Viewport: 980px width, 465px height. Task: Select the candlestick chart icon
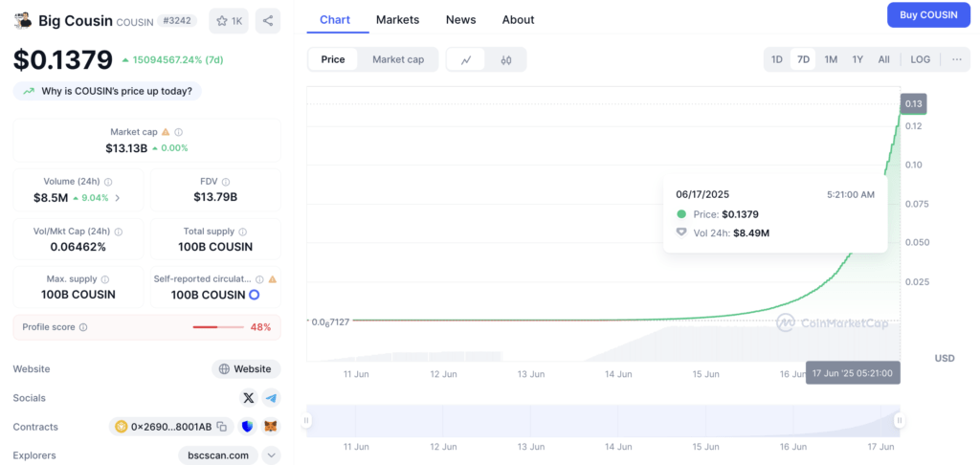coord(506,60)
